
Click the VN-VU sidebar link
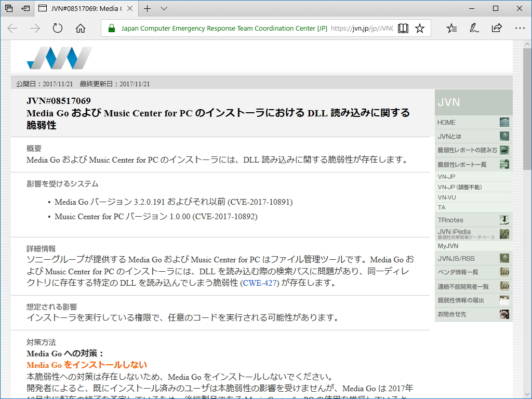click(447, 197)
